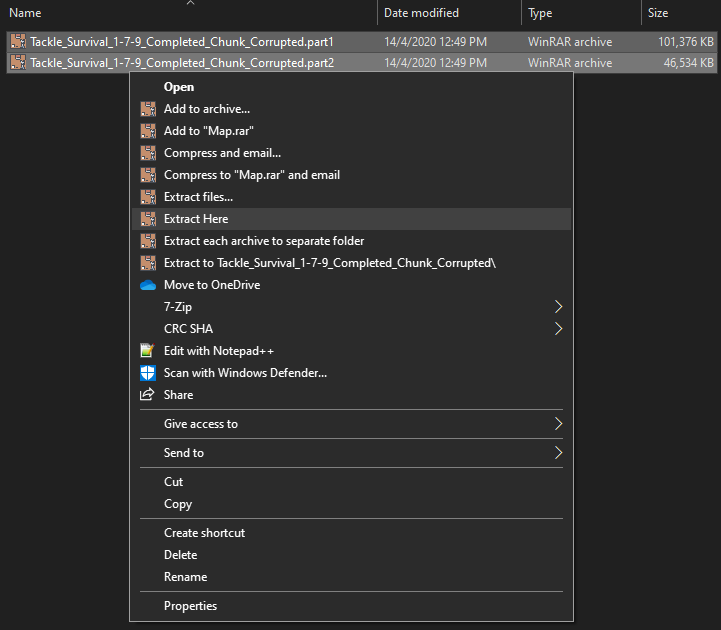Click the Windows Defender shield icon
This screenshot has width=721, height=630.
click(147, 373)
